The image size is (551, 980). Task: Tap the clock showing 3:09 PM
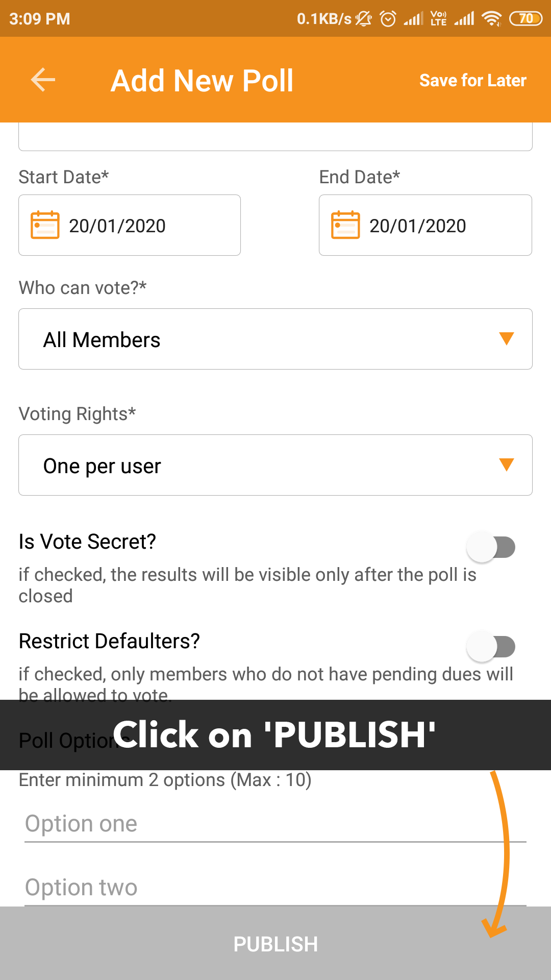pos(38,18)
